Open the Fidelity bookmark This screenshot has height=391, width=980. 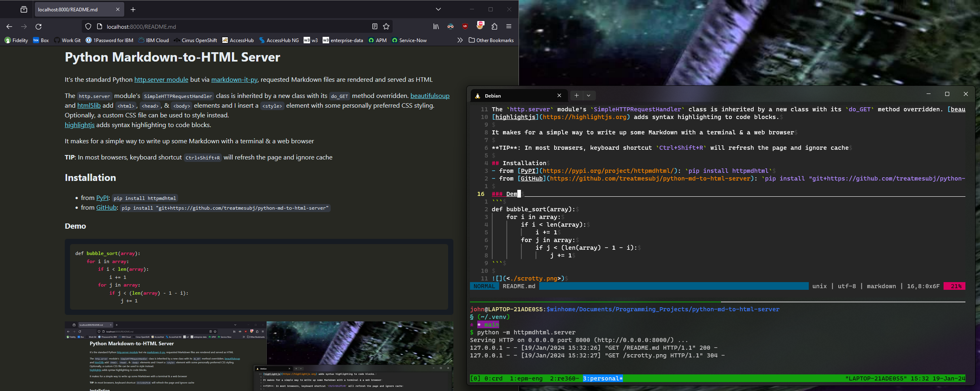point(16,40)
